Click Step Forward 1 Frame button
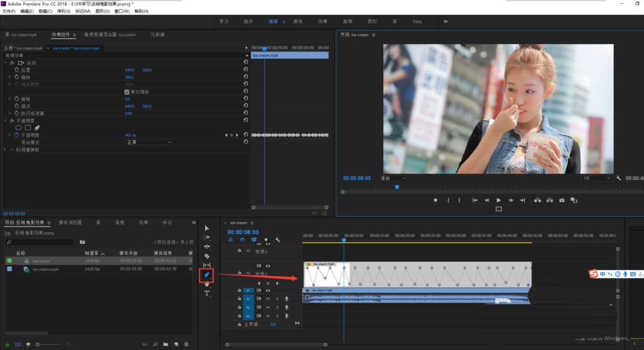Image resolution: width=644 pixels, height=350 pixels. [511, 200]
